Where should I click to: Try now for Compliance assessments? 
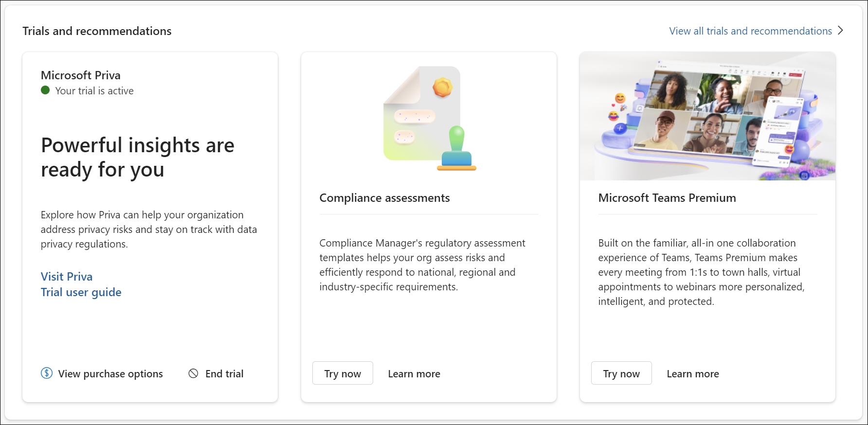(343, 373)
